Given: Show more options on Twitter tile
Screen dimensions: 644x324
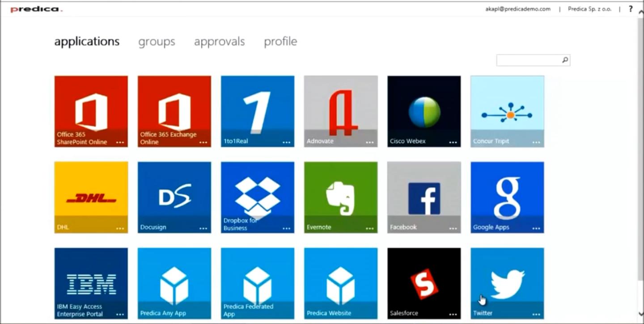Looking at the screenshot, I should coord(536,315).
